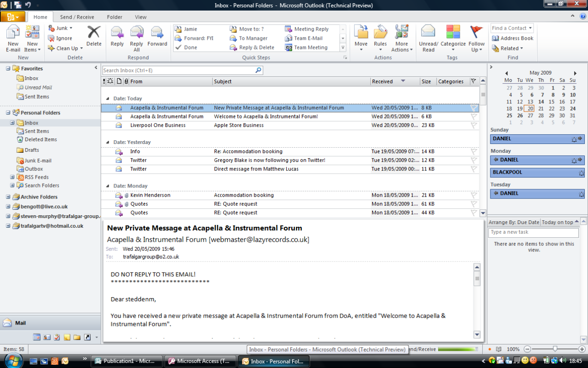Viewport: 588px width, 368px height.
Task: Open the BLACKPOOL appointment on Monday
Action: pyautogui.click(x=537, y=172)
